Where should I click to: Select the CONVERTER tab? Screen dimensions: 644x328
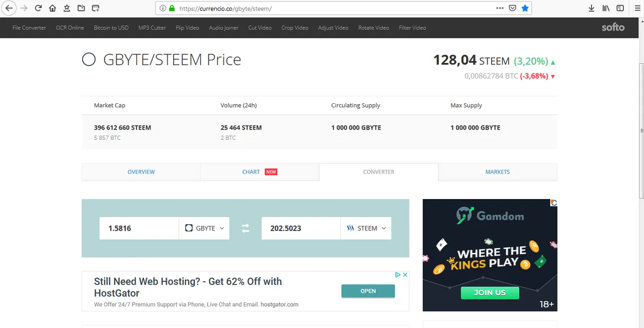[378, 172]
